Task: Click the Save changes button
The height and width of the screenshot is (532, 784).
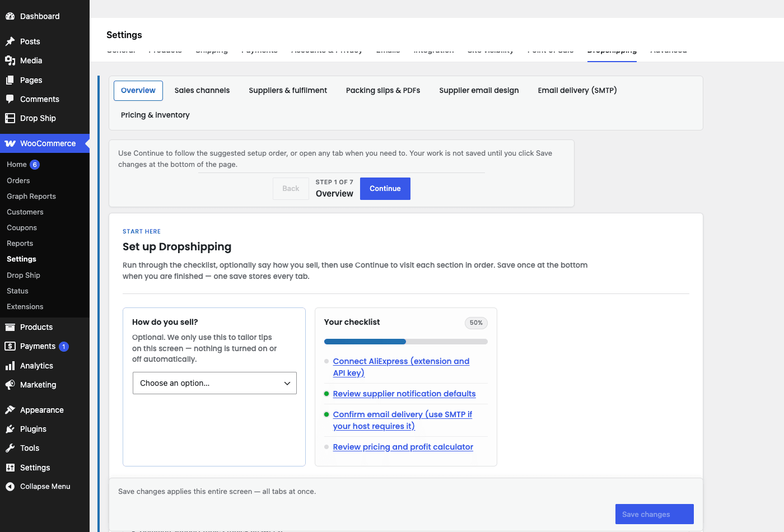Action: click(x=655, y=514)
